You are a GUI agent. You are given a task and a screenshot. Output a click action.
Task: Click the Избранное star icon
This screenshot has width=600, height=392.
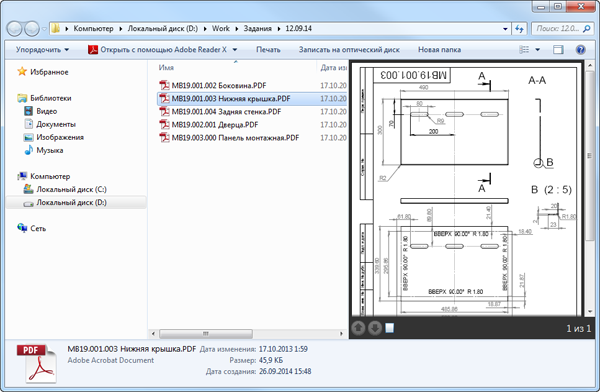pos(22,72)
